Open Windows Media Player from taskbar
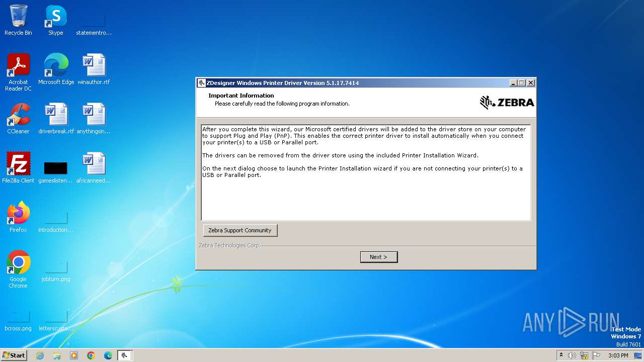The image size is (644, 362). tap(74, 355)
